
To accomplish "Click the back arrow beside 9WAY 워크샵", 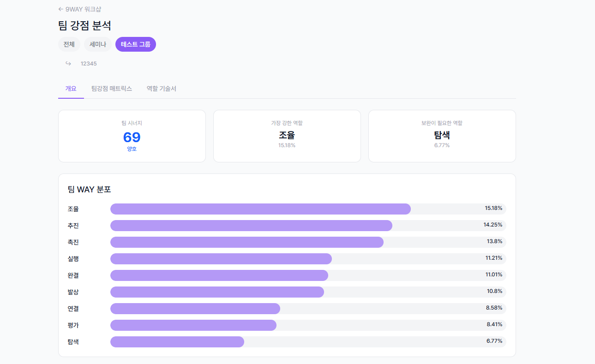I will (x=60, y=9).
